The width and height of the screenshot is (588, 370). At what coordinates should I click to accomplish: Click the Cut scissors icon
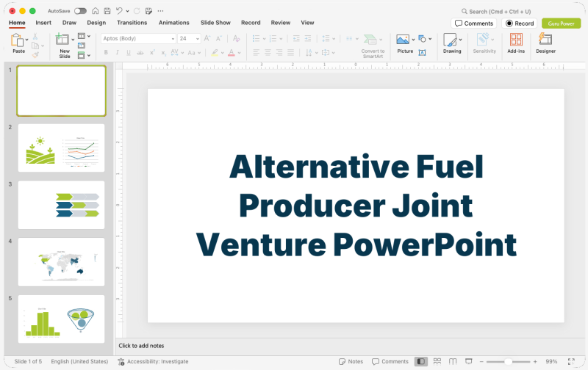(x=35, y=36)
